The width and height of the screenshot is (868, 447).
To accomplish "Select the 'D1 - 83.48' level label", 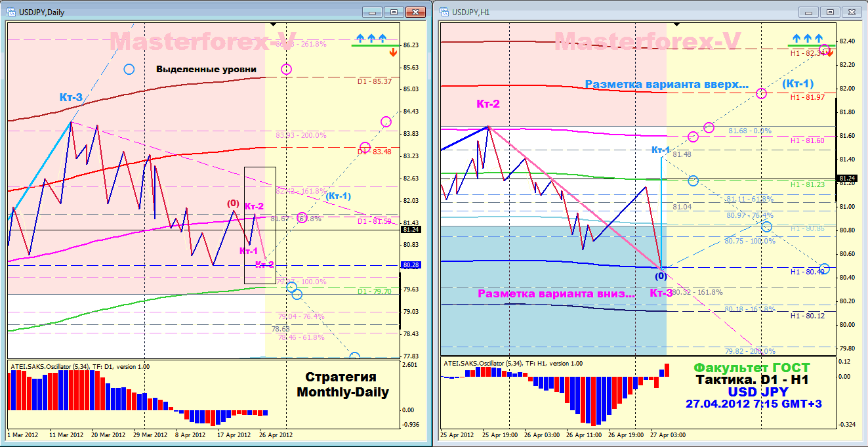I will [x=375, y=152].
